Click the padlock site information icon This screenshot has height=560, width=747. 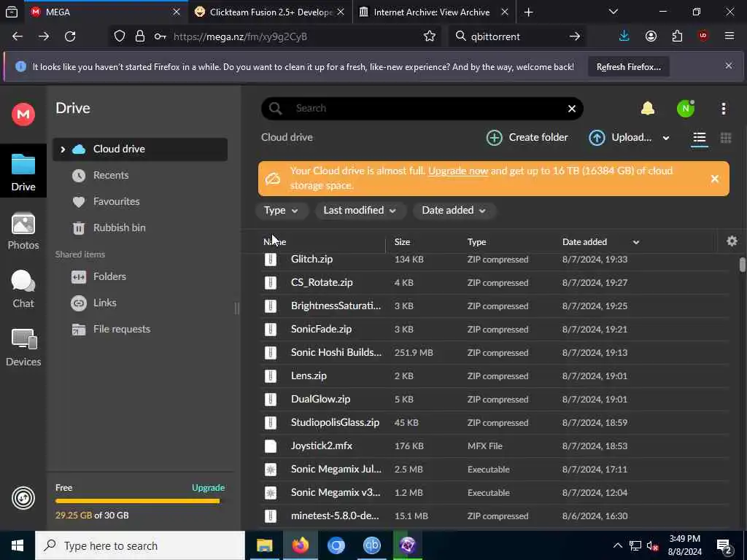coord(139,36)
